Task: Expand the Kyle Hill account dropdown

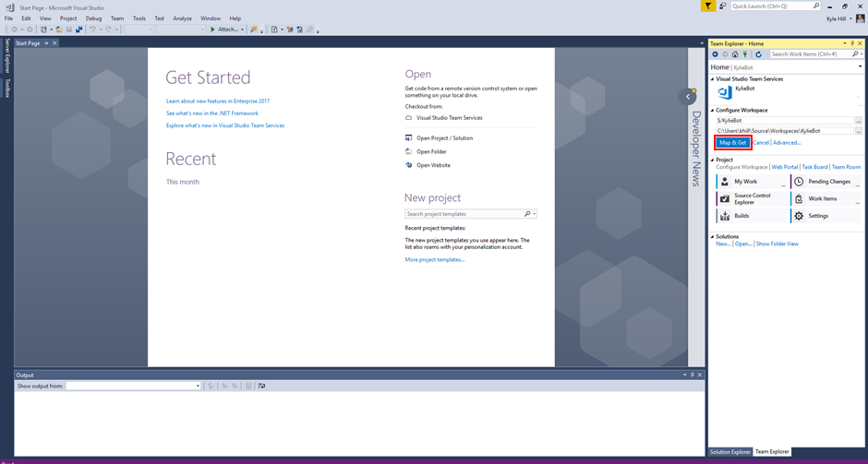Action: pos(851,19)
